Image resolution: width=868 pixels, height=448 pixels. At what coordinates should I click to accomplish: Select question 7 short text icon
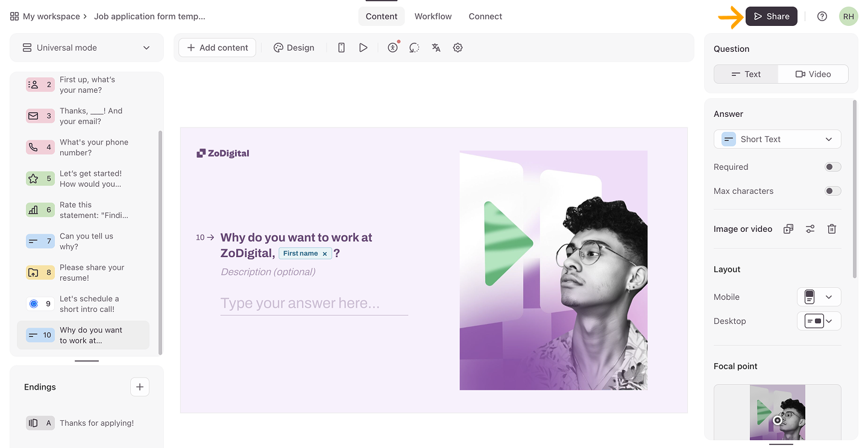tap(40, 241)
